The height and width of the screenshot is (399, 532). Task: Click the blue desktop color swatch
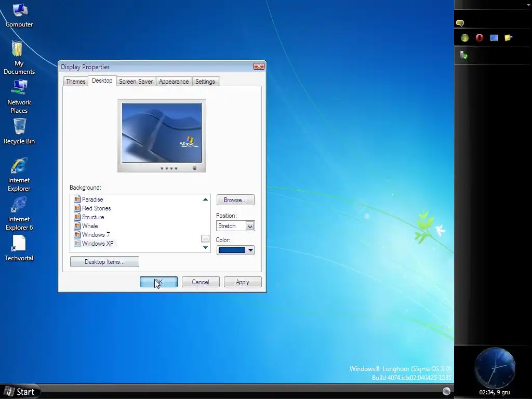tap(232, 250)
